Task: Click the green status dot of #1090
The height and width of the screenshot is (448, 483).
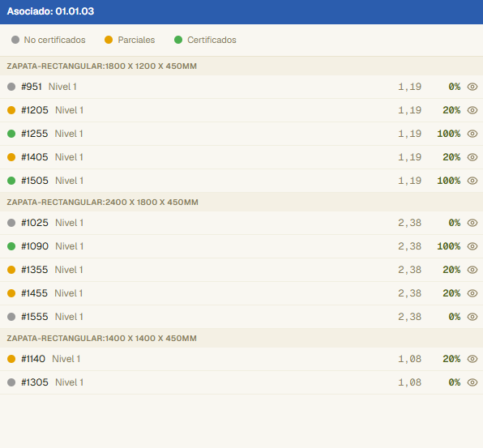Action: point(11,246)
